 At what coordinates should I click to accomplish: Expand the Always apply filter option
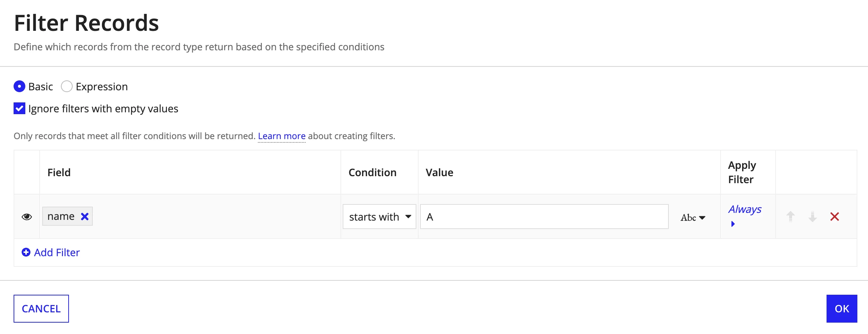[x=745, y=209]
